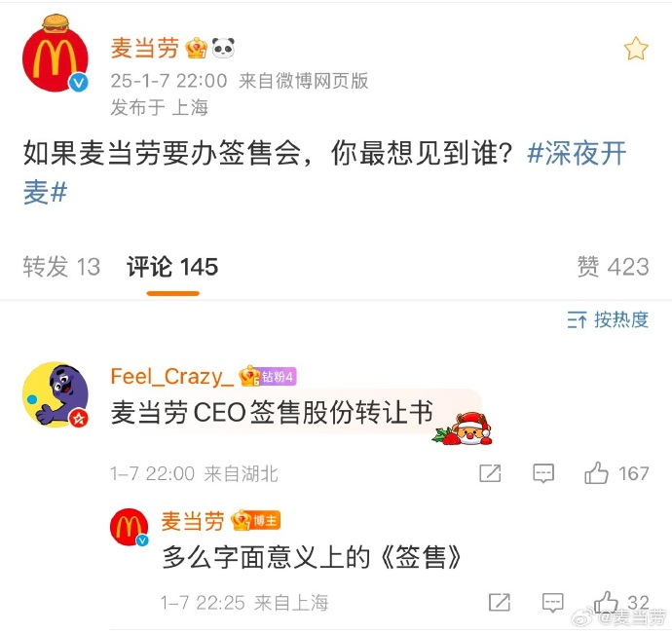
Task: Click the 麦当劳 author name at top
Action: coord(145,48)
